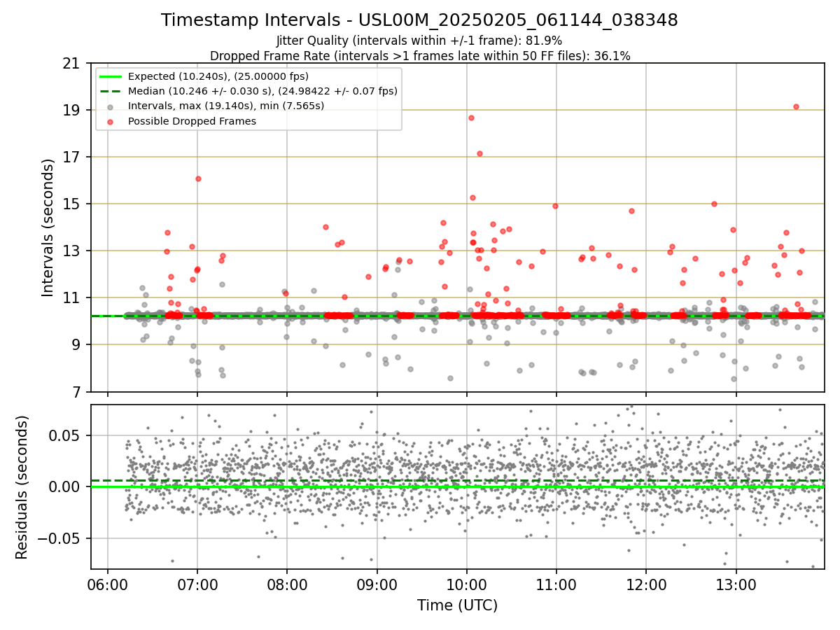Click the solid green line sample in legend

[x=112, y=76]
